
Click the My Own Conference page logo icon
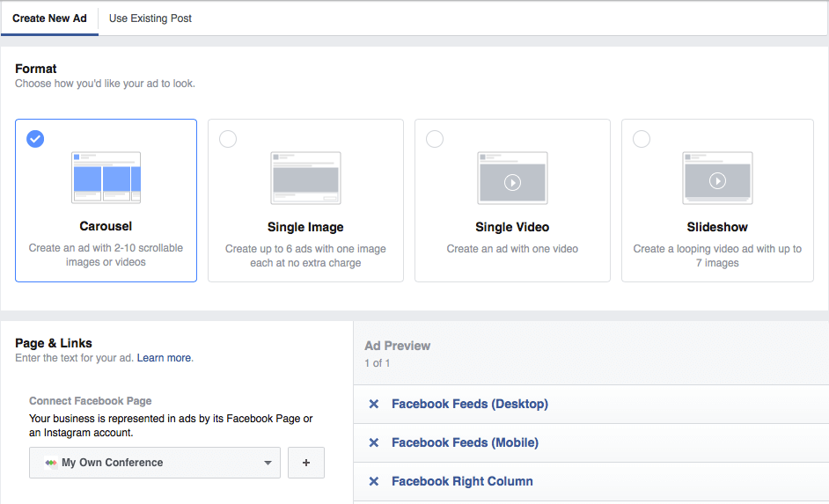click(x=51, y=463)
